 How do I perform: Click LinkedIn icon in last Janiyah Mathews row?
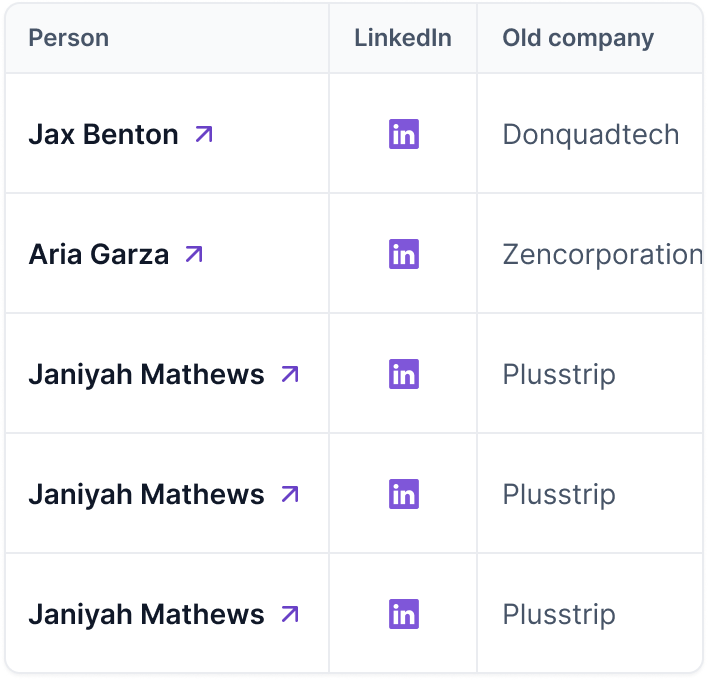point(404,614)
